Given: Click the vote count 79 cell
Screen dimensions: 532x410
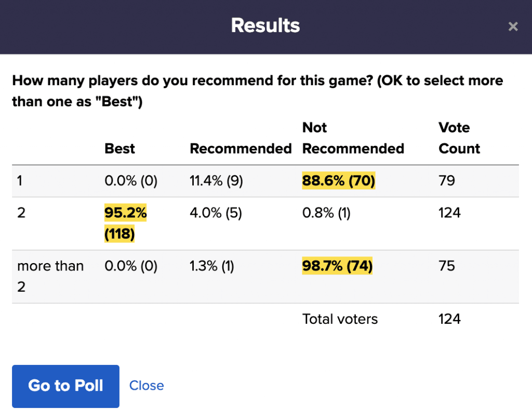Looking at the screenshot, I should click(447, 181).
